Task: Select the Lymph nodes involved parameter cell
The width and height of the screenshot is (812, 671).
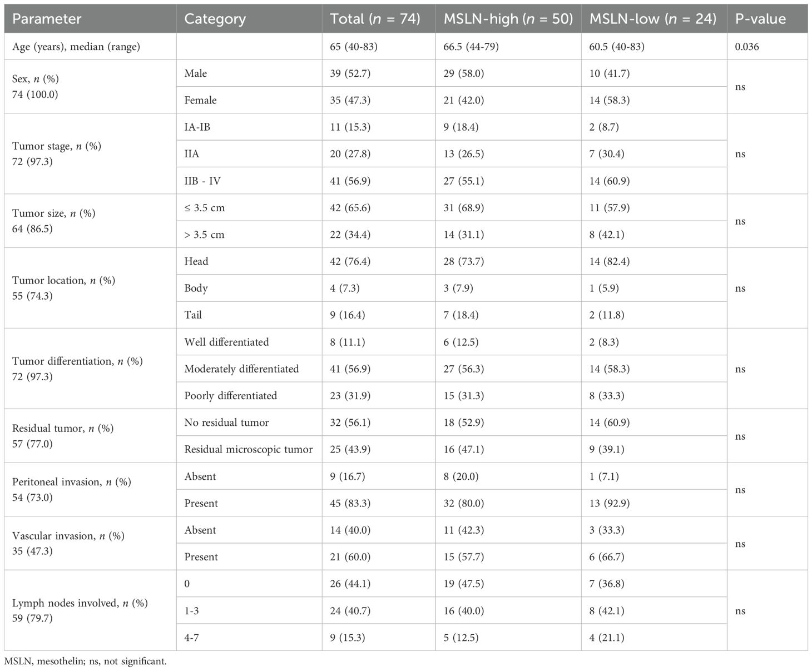Action: [x=80, y=610]
